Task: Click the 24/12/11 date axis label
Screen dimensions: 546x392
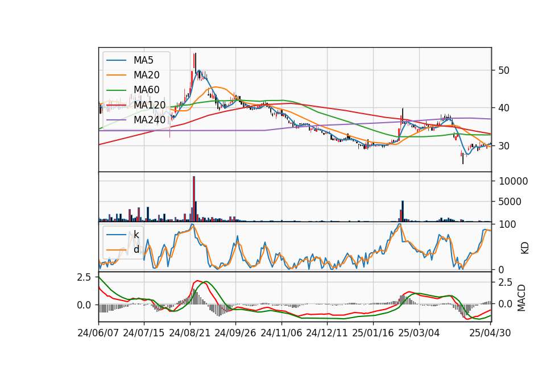Action: [x=327, y=333]
